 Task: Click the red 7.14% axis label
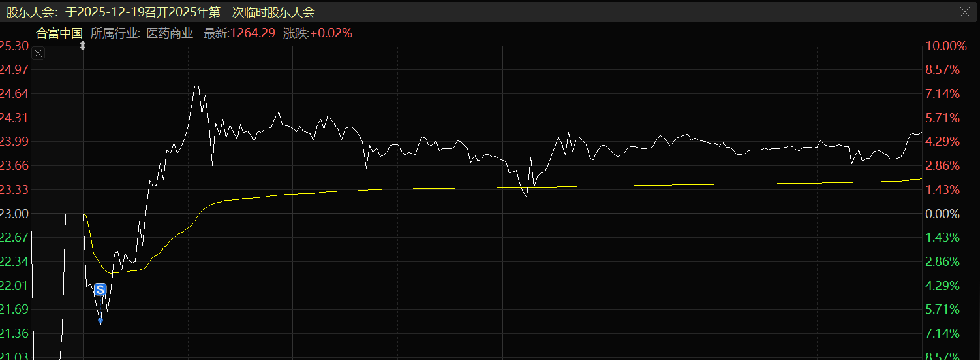943,93
